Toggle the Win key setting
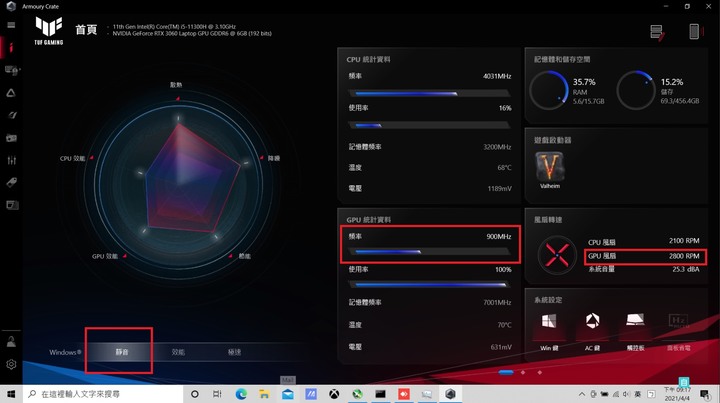Viewport: 720px width, 403px height. (549, 331)
